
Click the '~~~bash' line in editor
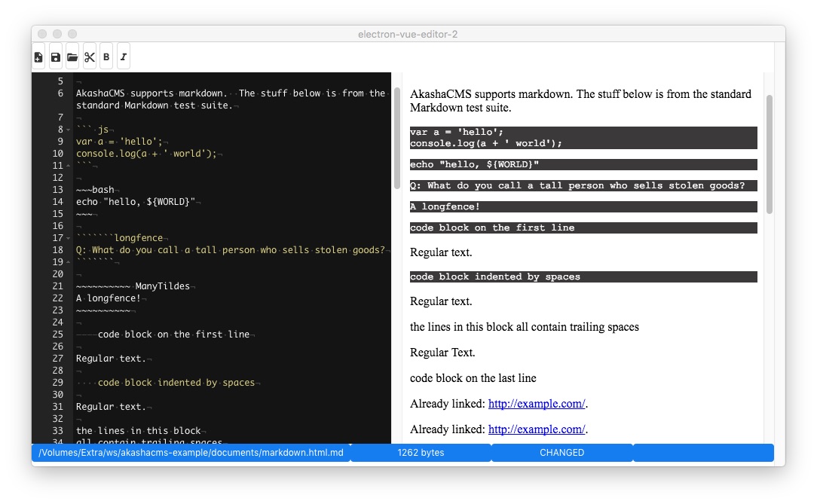click(x=96, y=190)
